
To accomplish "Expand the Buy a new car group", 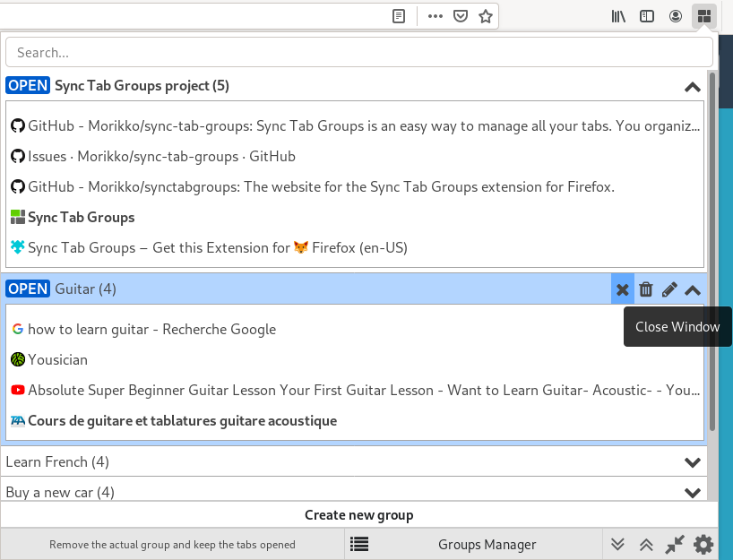I will [x=693, y=493].
